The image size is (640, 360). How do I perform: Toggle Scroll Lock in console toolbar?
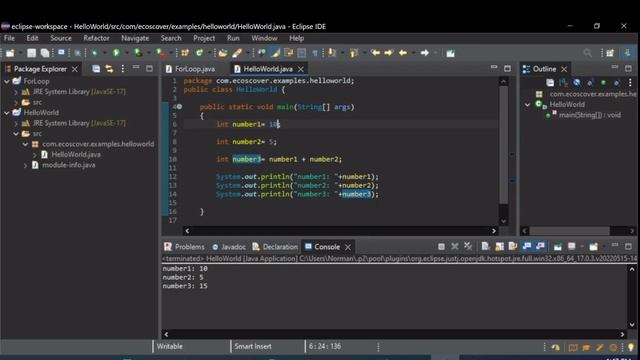tap(499, 246)
